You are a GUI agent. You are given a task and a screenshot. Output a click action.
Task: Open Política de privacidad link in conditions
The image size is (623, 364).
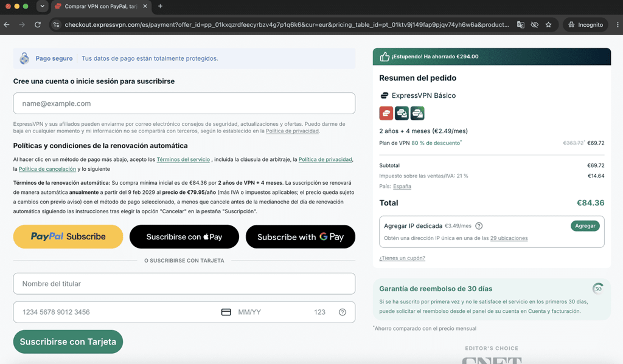click(325, 160)
